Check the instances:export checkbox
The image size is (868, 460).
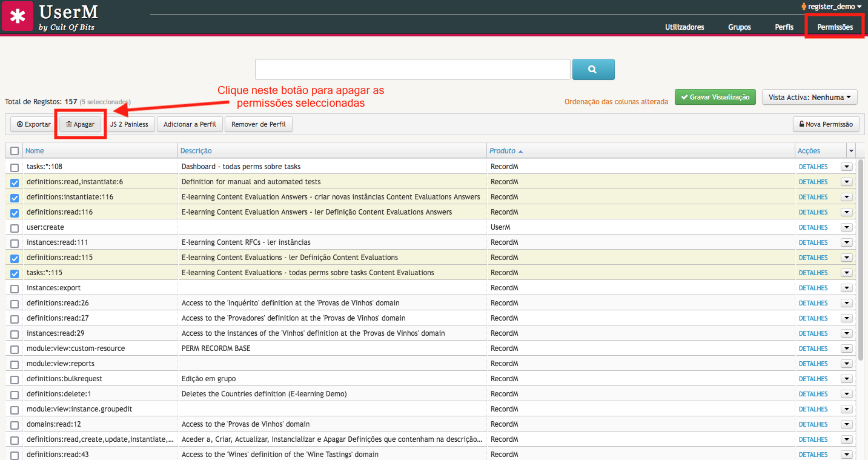coord(15,288)
